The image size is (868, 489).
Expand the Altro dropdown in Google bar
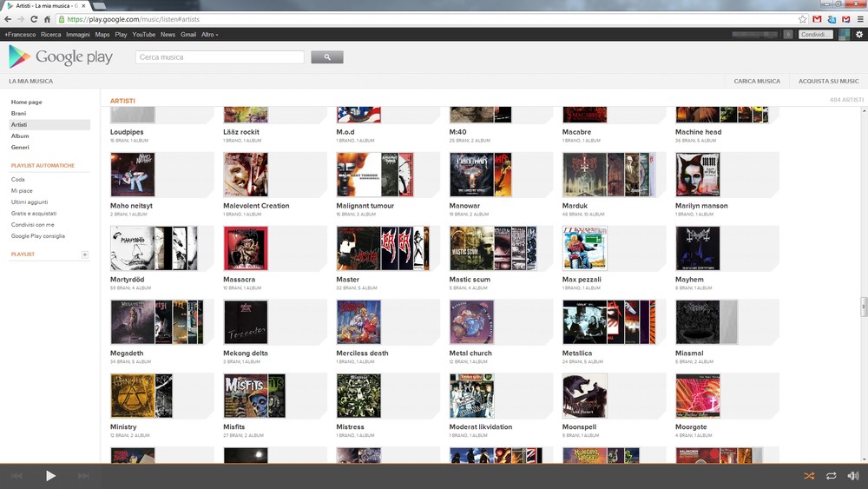209,35
